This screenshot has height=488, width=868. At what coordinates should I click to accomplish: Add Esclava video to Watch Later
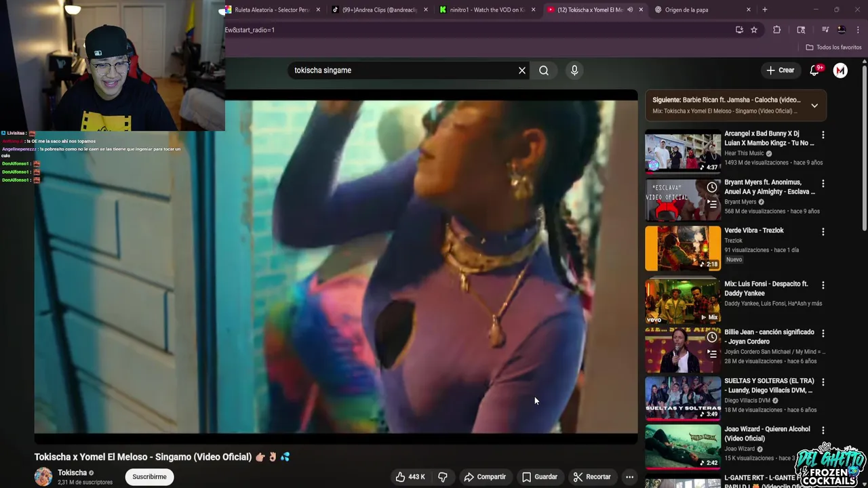[x=711, y=187]
